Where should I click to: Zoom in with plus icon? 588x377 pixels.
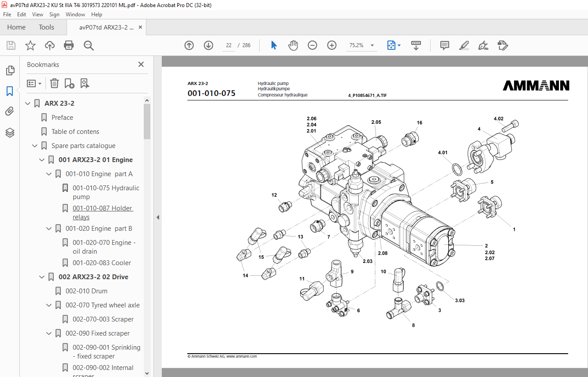click(x=332, y=45)
